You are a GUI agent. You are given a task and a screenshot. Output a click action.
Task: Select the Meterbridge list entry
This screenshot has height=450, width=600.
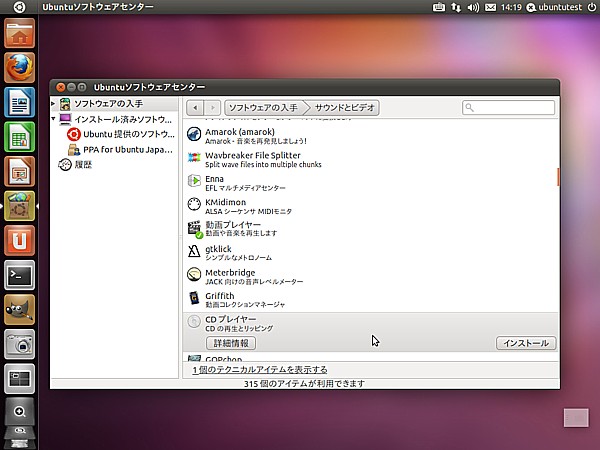click(x=369, y=277)
